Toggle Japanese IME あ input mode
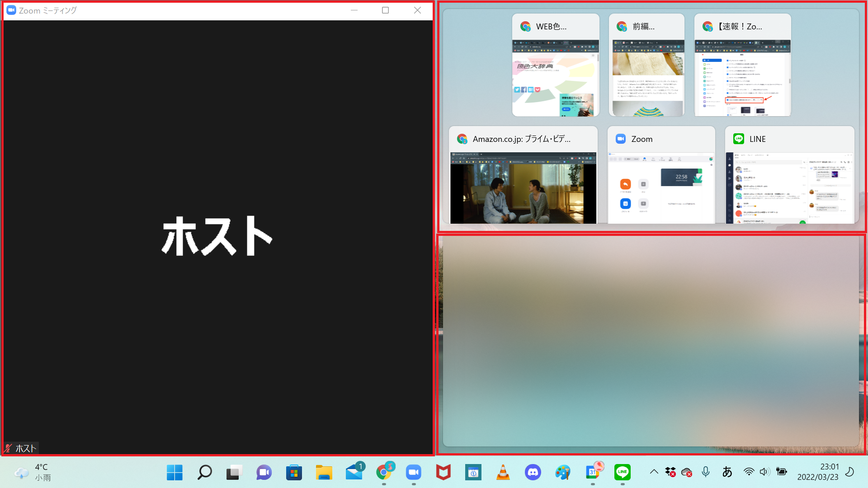The height and width of the screenshot is (488, 868). [x=727, y=472]
